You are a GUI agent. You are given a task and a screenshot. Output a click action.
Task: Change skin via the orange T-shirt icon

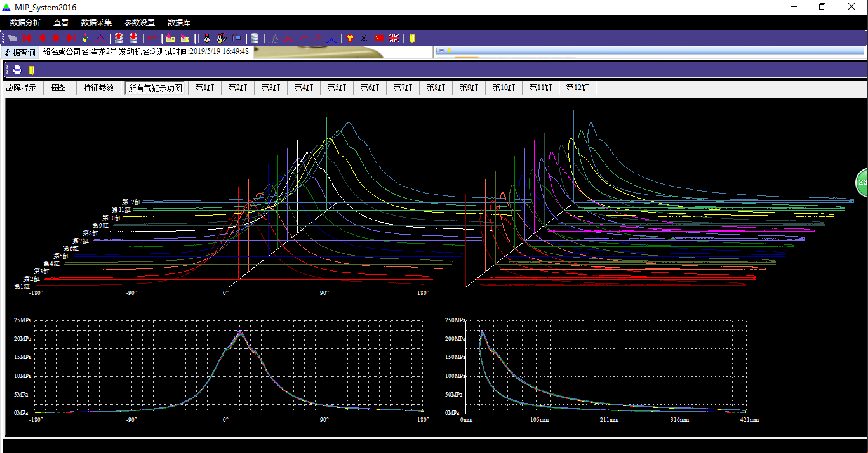click(349, 38)
